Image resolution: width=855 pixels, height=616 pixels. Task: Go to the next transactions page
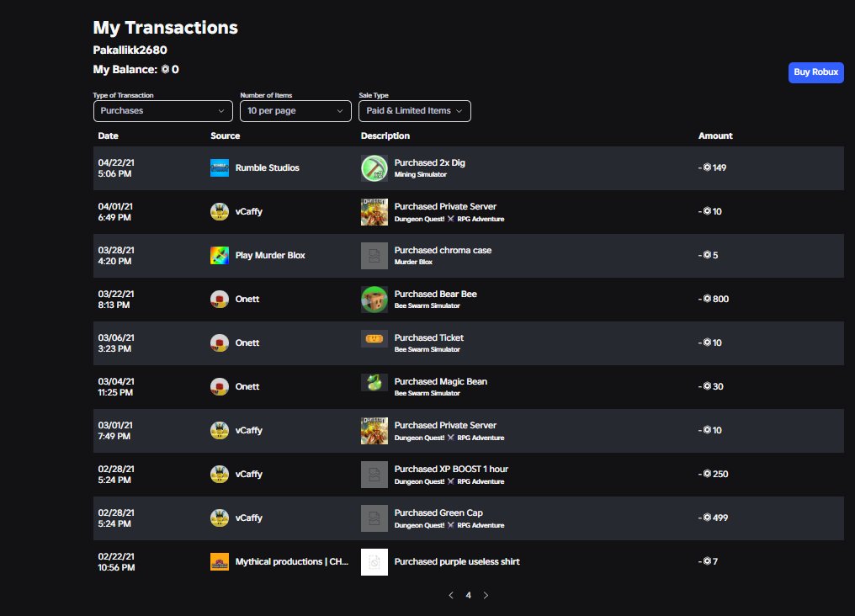(x=486, y=595)
